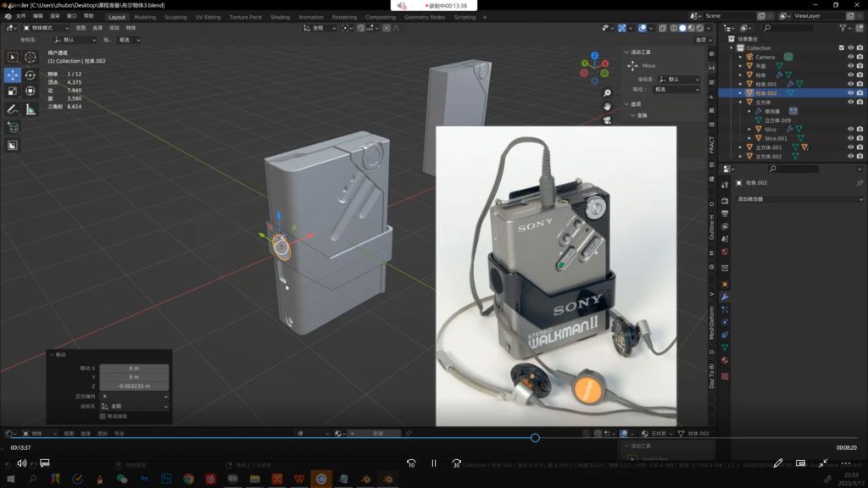Click the Z move value field
This screenshot has width=868, height=488.
point(134,385)
